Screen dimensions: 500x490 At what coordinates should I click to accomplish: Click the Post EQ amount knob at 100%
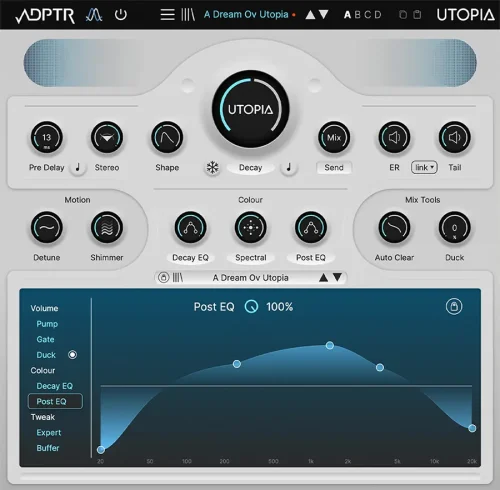click(251, 306)
